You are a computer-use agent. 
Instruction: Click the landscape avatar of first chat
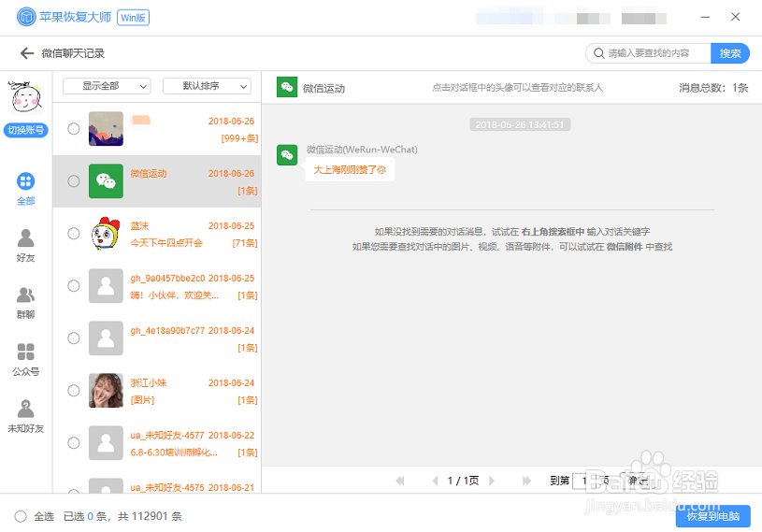(x=106, y=129)
